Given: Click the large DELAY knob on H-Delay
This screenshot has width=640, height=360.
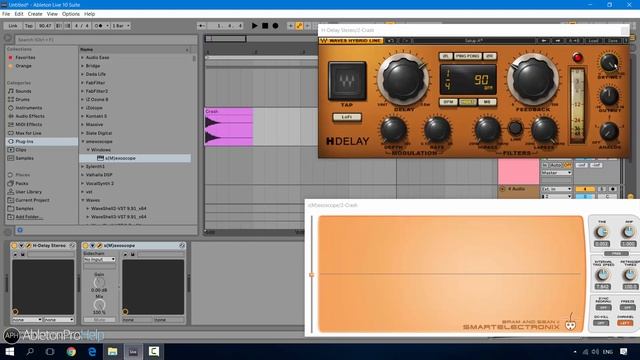Looking at the screenshot, I should [403, 80].
